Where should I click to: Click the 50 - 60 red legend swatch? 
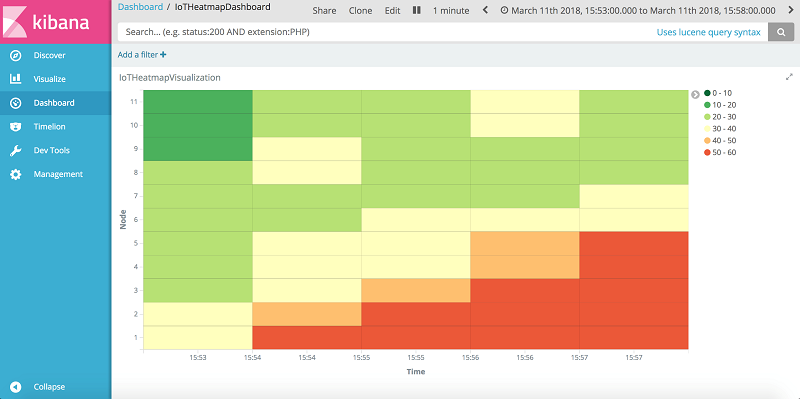click(707, 152)
